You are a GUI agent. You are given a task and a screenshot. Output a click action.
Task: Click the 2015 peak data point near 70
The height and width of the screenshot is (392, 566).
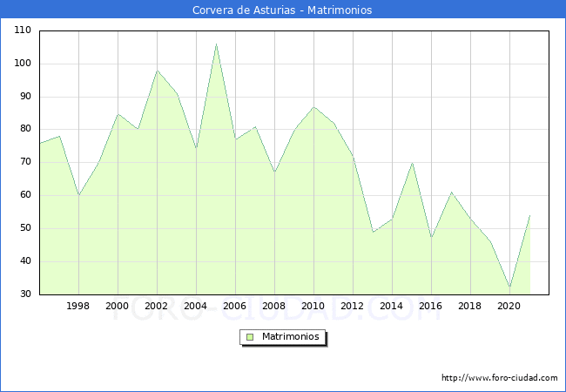[412, 163]
